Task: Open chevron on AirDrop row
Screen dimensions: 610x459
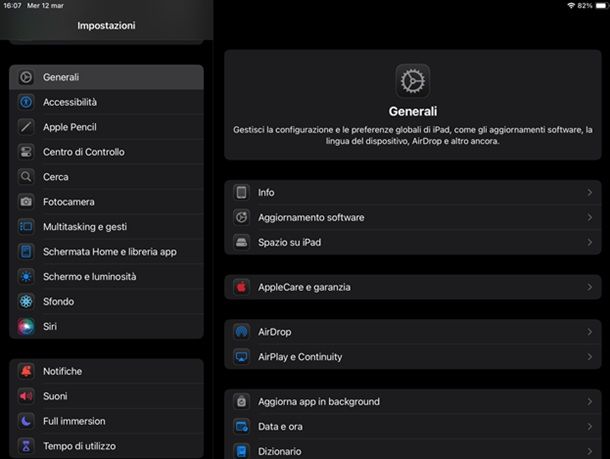Action: pos(590,332)
